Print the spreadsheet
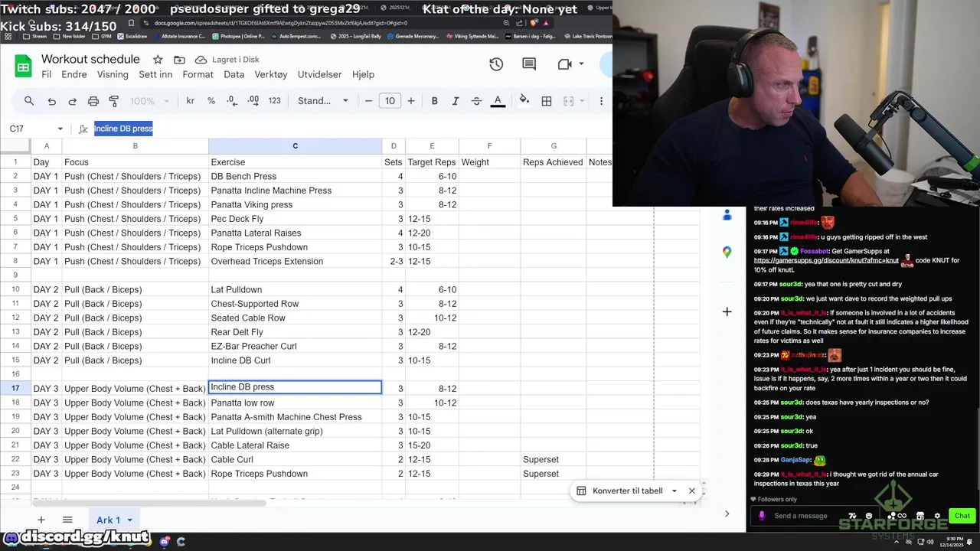The width and height of the screenshot is (980, 551). point(93,101)
